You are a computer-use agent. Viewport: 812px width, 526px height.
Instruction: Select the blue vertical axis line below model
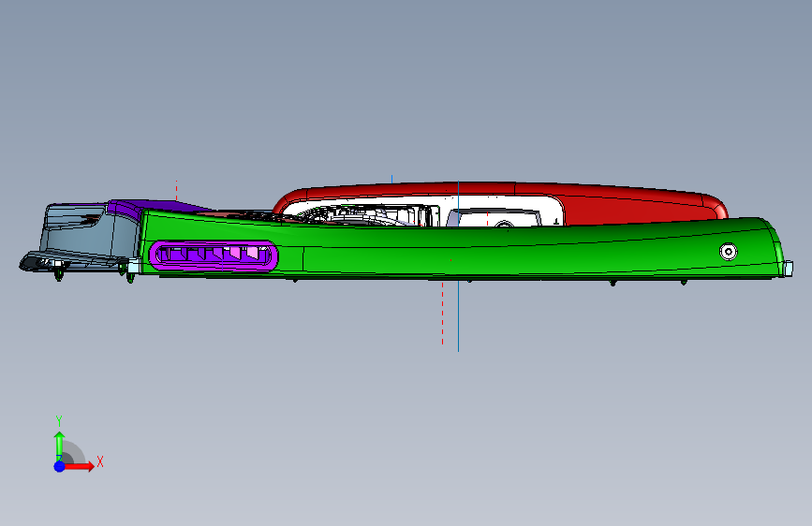pos(458,316)
